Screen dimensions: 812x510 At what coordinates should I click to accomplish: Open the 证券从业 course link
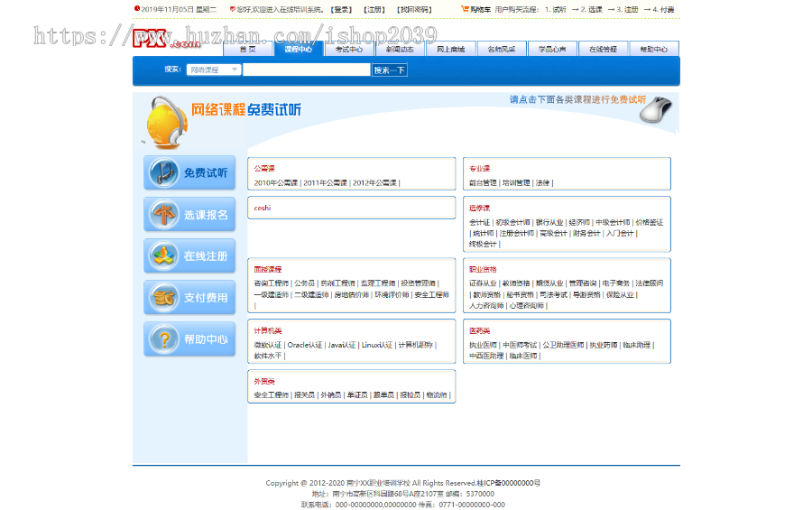pos(483,283)
